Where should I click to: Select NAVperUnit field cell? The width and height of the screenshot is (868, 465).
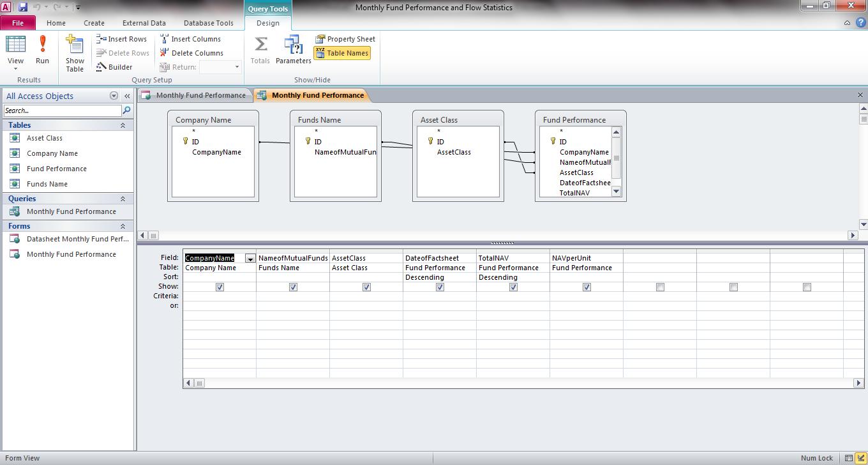pos(586,258)
